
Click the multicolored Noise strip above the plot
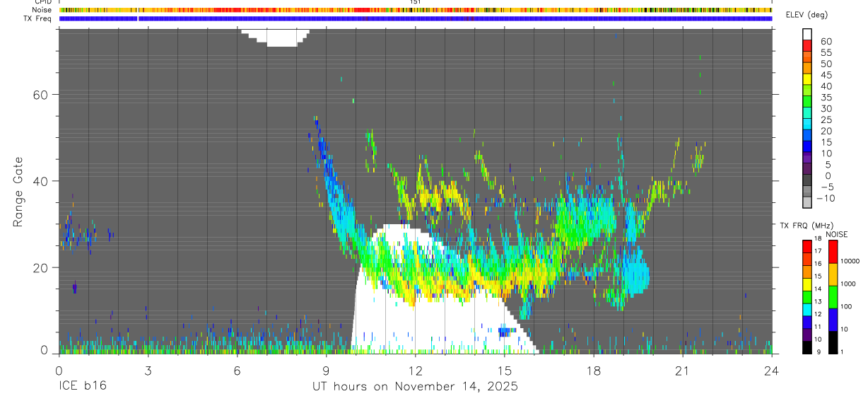point(416,10)
